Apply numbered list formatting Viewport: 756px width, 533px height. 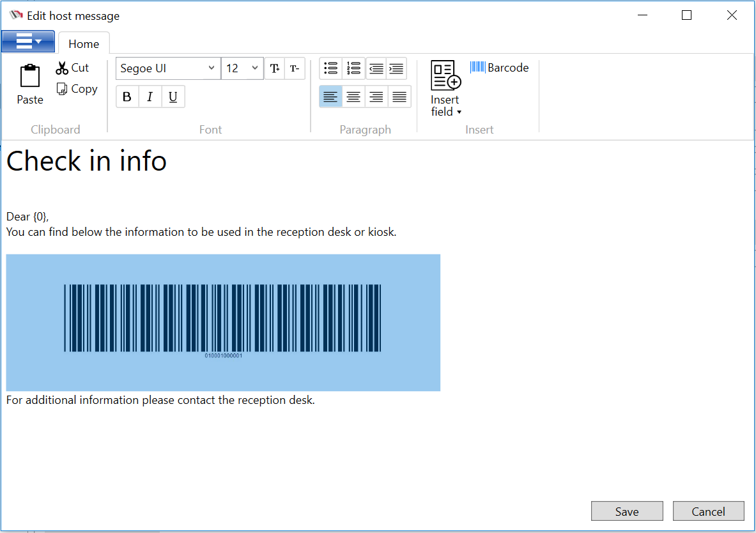(353, 68)
